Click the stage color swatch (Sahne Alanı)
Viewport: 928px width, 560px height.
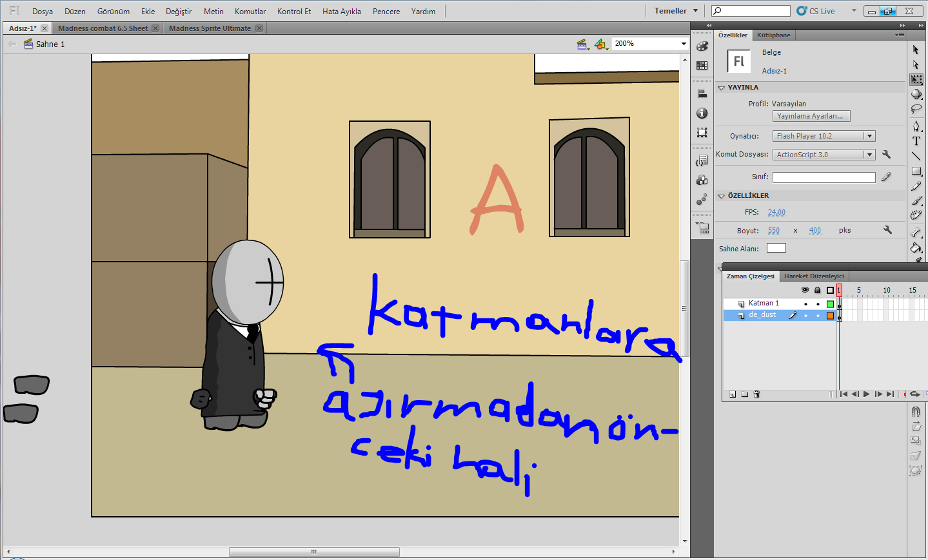pyautogui.click(x=776, y=248)
